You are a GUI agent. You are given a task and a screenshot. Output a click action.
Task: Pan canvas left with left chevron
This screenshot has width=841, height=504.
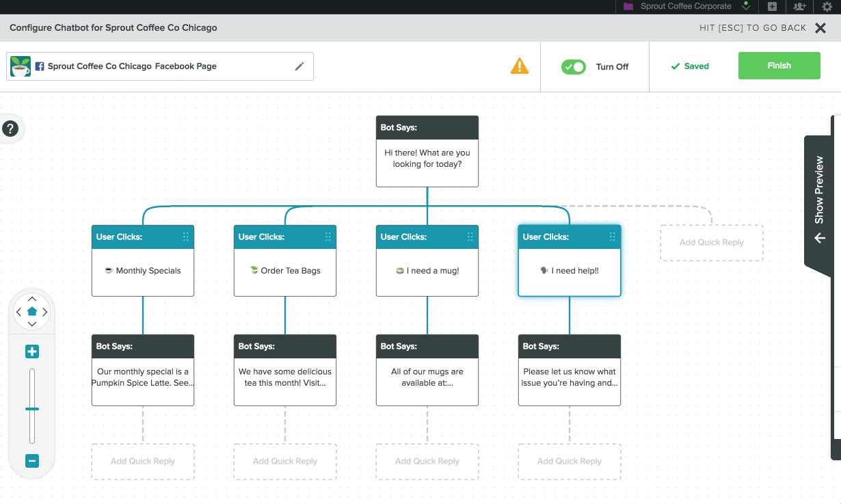[x=19, y=312]
